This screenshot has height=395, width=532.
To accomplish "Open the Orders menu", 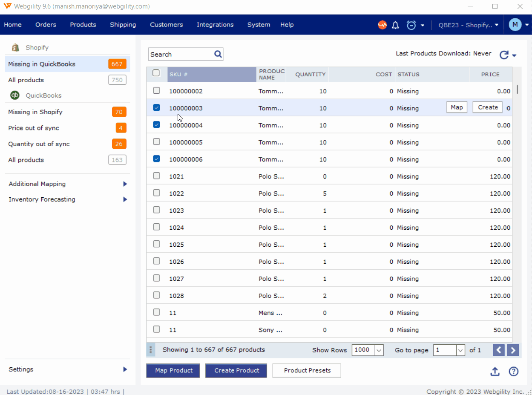I will [46, 25].
